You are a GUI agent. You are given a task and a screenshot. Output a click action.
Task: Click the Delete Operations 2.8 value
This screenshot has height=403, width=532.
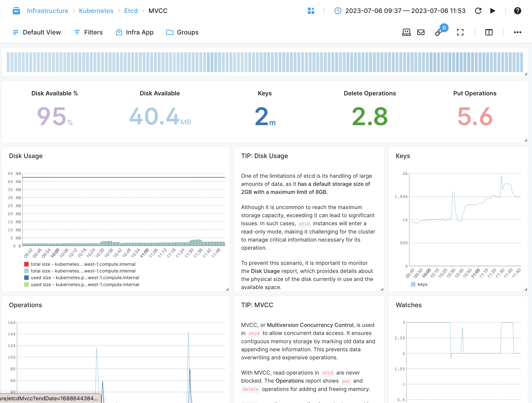tap(370, 117)
